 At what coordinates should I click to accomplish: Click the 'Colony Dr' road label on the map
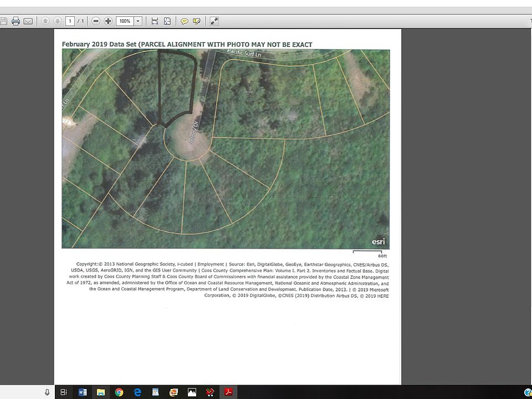pos(193,134)
